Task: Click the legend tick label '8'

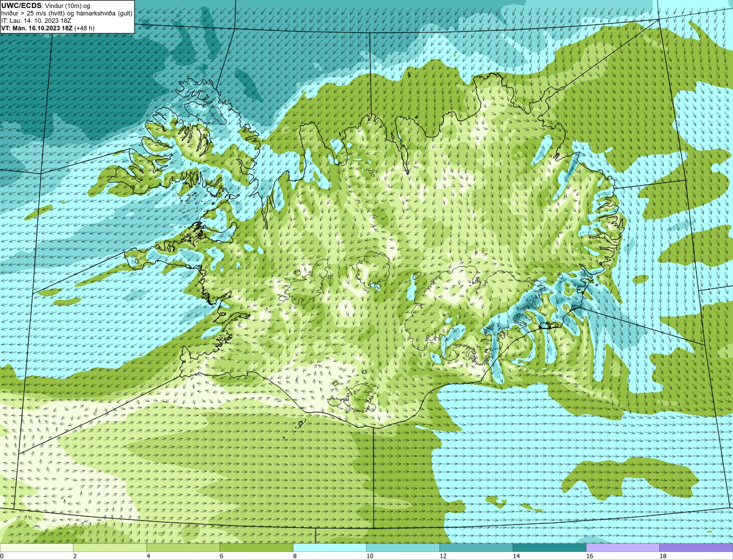Action: (x=294, y=556)
